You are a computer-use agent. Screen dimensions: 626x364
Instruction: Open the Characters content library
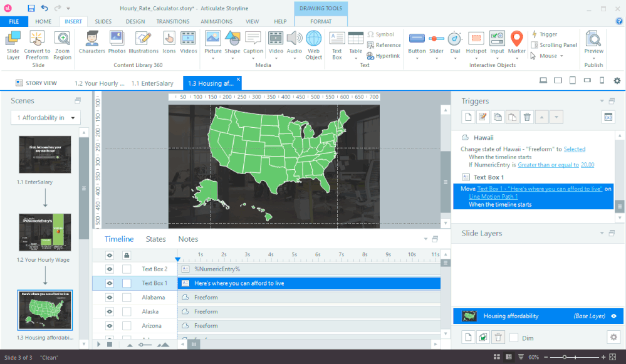[91, 42]
